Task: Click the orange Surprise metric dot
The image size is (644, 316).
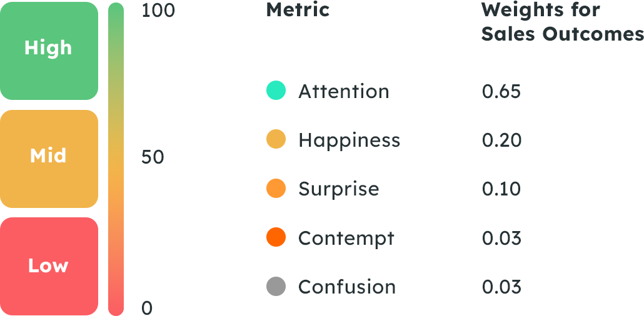Action: pyautogui.click(x=276, y=189)
